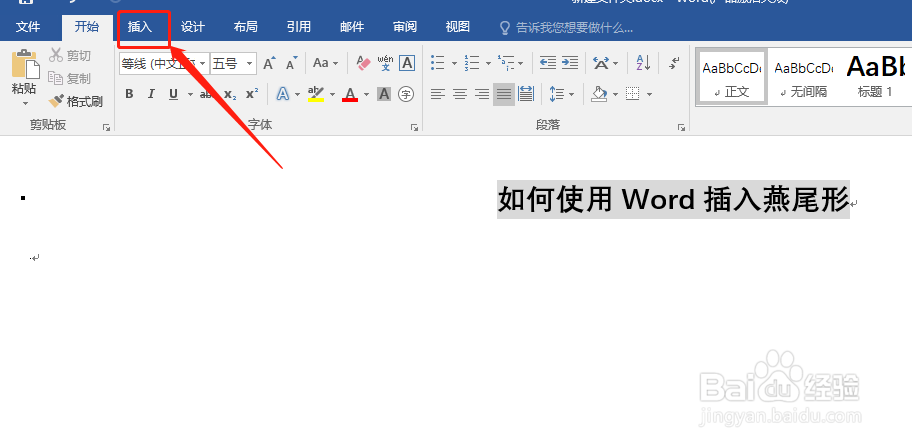Screen dimensions: 912x447
Task: Clear all formatting with eraser icon
Action: click(363, 63)
